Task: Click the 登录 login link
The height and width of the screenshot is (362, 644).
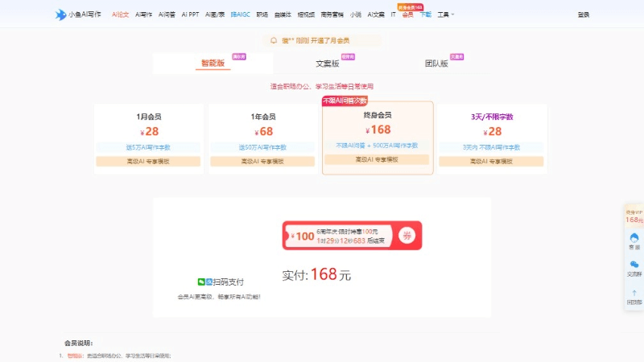Action: pos(583,14)
